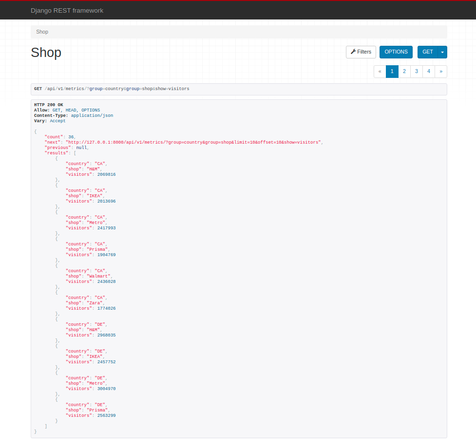476x448 pixels.
Task: Click the GET button
Action: tap(427, 52)
